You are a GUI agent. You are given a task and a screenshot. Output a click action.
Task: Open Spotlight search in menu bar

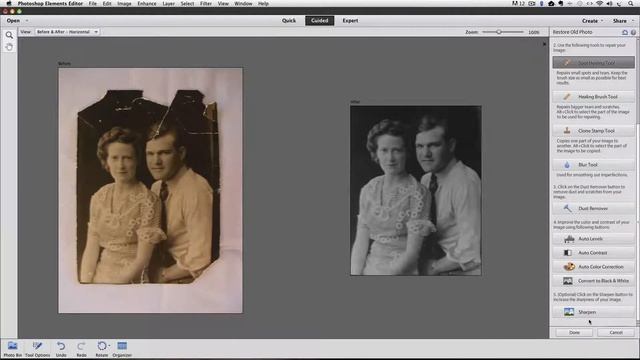[x=631, y=3]
